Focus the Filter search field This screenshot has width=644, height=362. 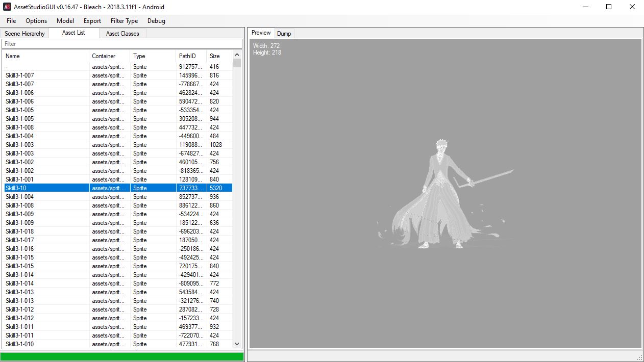pos(122,44)
